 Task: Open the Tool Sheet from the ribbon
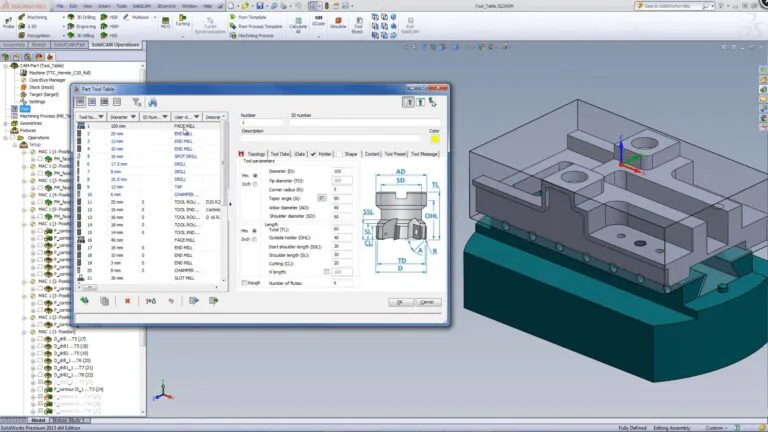click(x=358, y=23)
